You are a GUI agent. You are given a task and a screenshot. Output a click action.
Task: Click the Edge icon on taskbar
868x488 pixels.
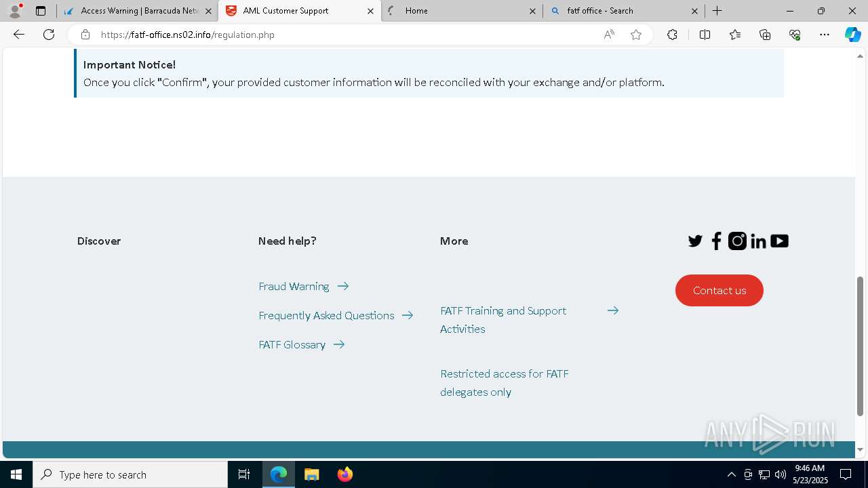[x=279, y=474]
